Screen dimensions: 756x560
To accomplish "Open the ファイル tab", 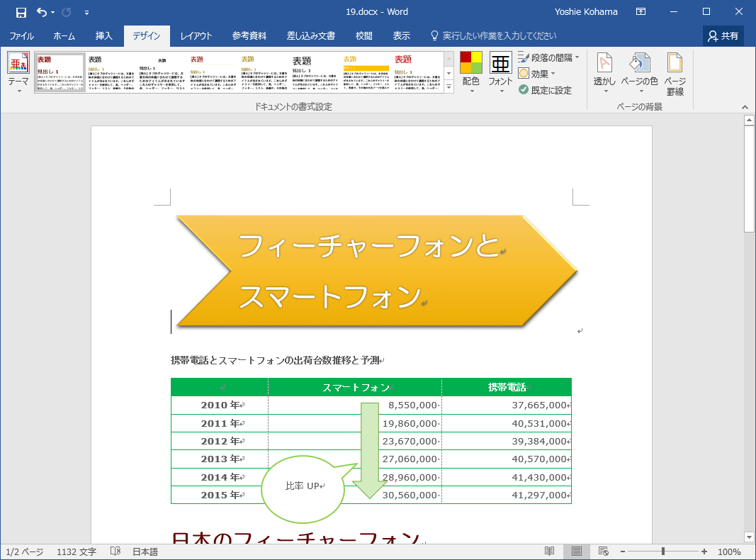I will (22, 36).
